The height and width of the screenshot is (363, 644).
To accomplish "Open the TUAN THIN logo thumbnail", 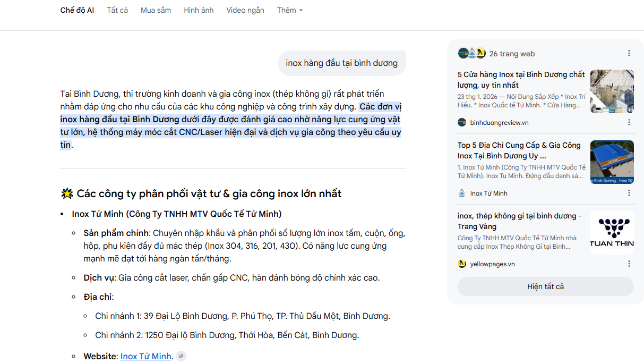I will (612, 233).
